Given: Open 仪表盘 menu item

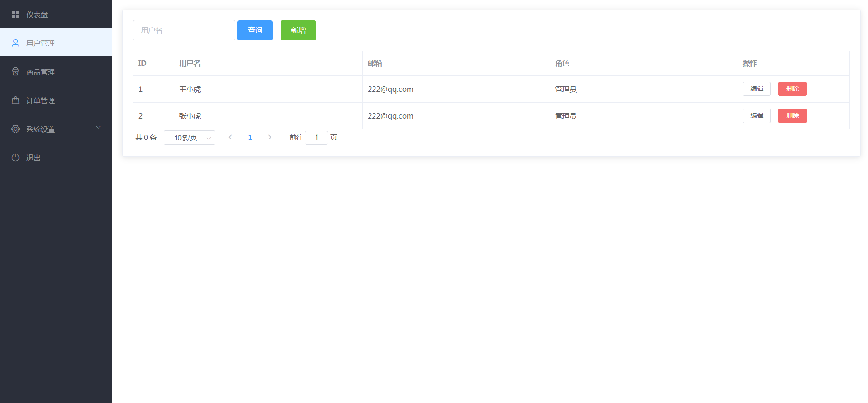Looking at the screenshot, I should tap(56, 14).
